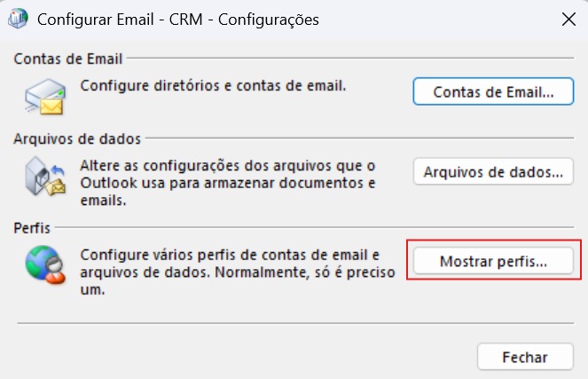Click the Mail Setup title bar icon

click(18, 19)
